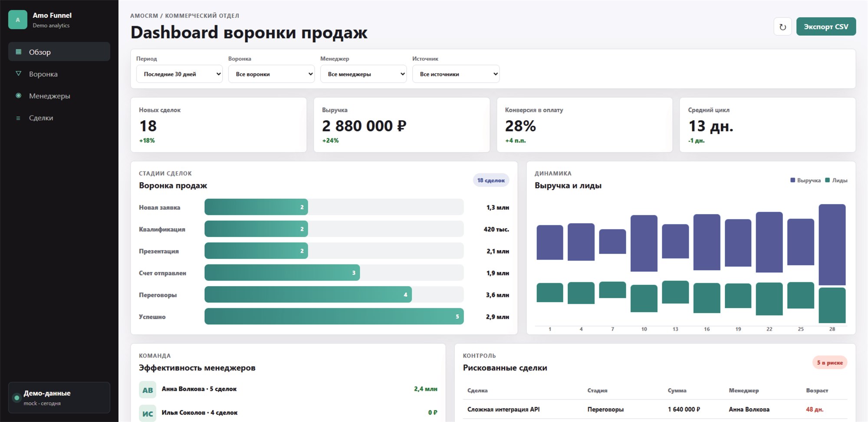
Task: Click the 420 тыс. funnel value
Action: [x=496, y=229]
